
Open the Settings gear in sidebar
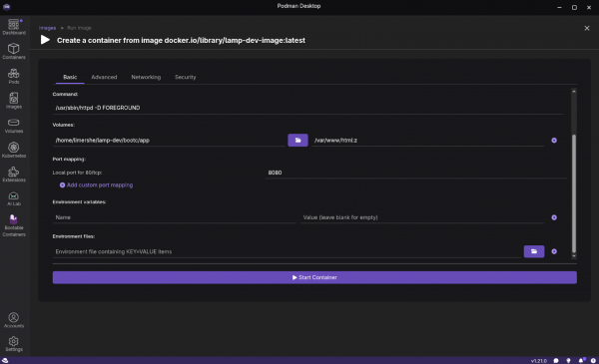pyautogui.click(x=14, y=344)
